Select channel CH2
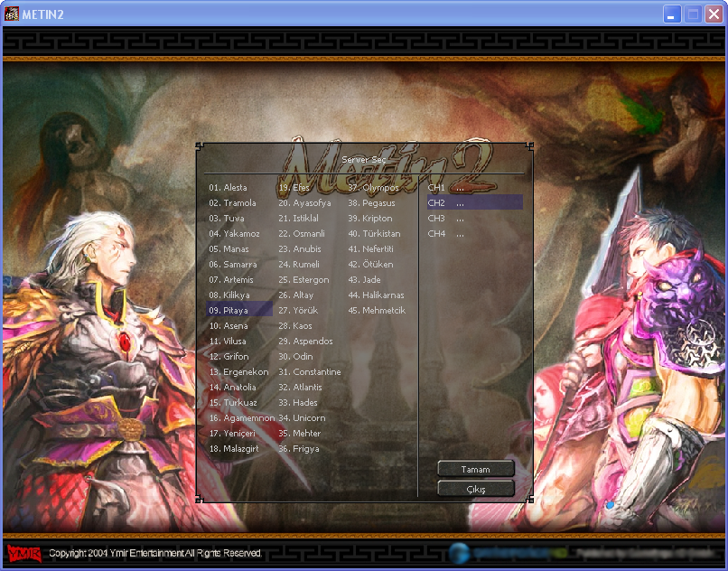 click(475, 203)
